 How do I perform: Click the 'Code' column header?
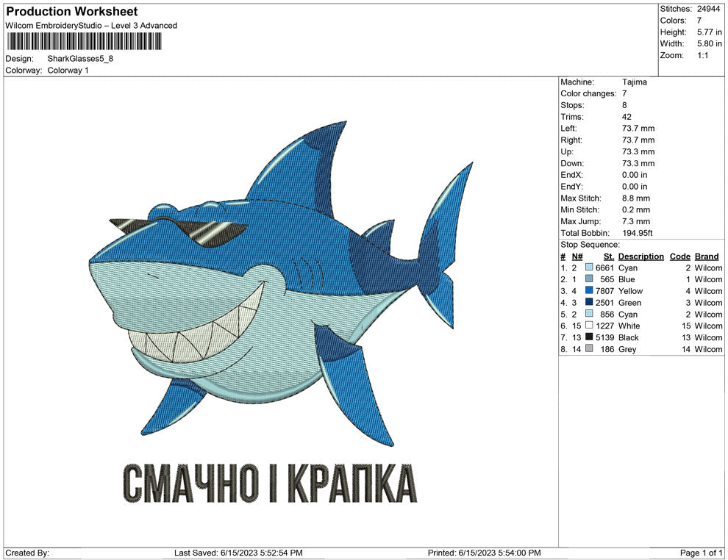(x=680, y=256)
